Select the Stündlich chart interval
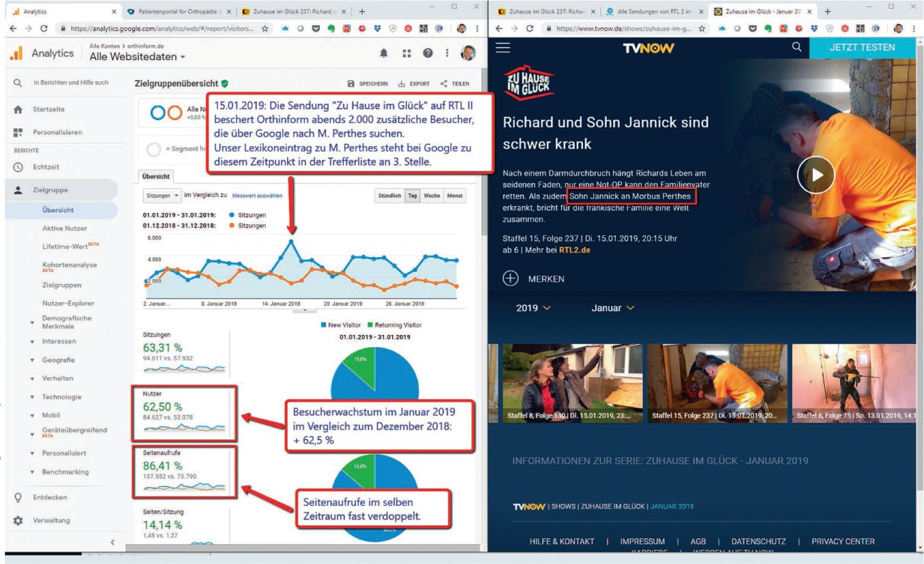The height and width of the screenshot is (564, 924). point(389,196)
